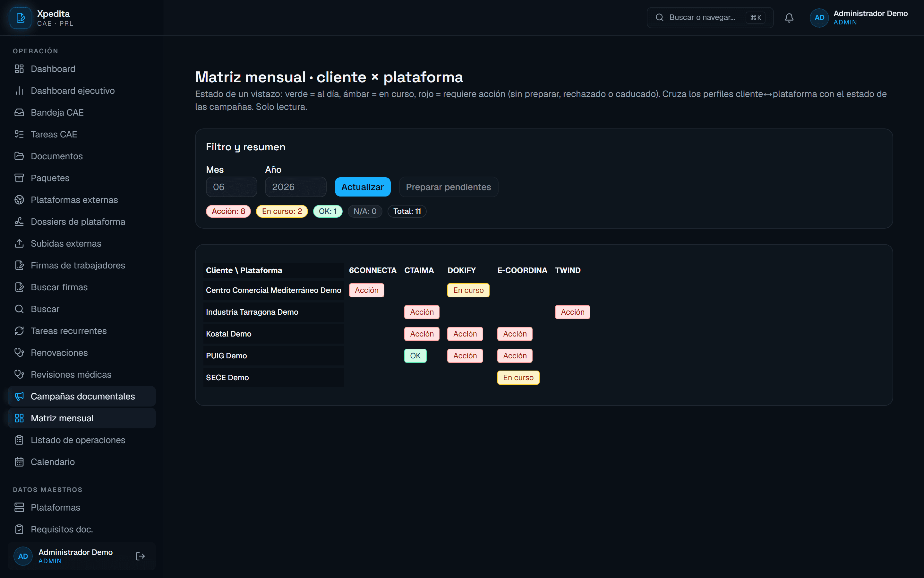924x578 pixels.
Task: Click the Acción: 8 summary badge
Action: tap(228, 211)
